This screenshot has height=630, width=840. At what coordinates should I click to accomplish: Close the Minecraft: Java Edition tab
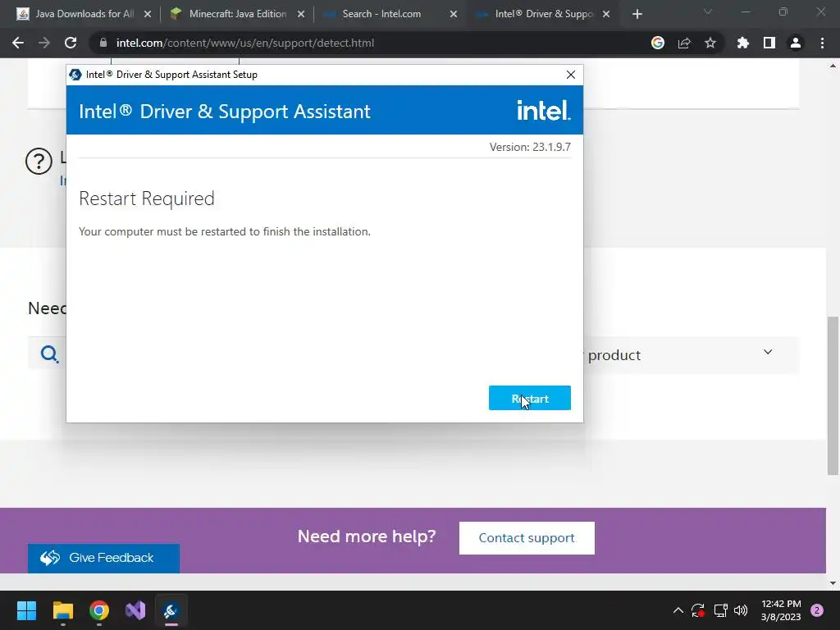click(x=301, y=15)
